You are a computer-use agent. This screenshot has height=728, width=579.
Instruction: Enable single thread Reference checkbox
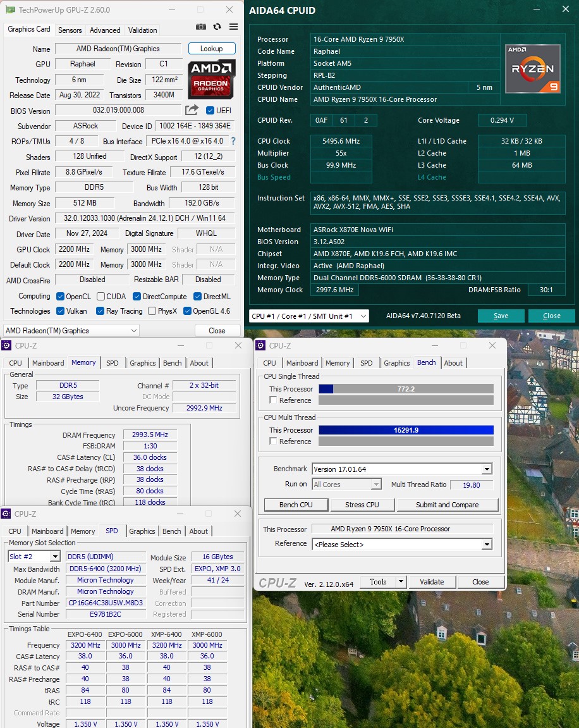(x=273, y=400)
